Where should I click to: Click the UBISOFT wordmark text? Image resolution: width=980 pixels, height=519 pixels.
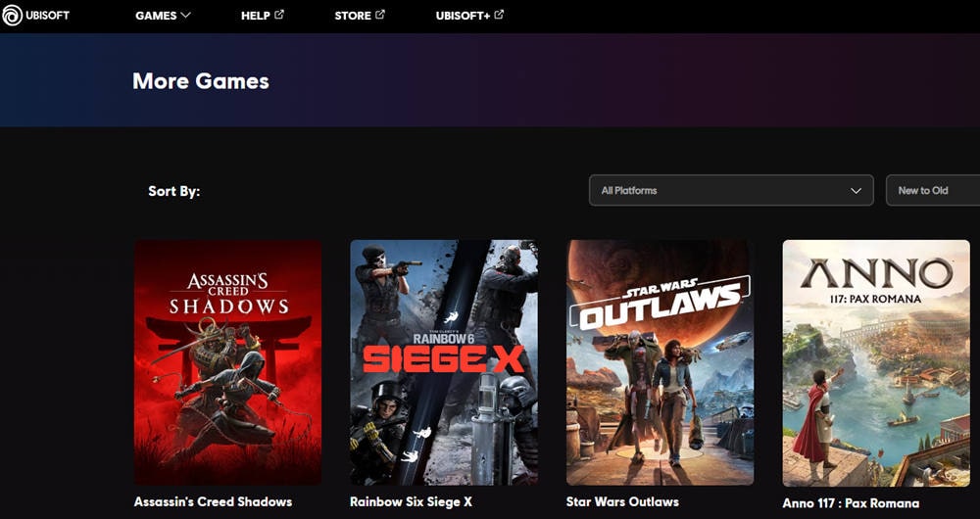(48, 15)
